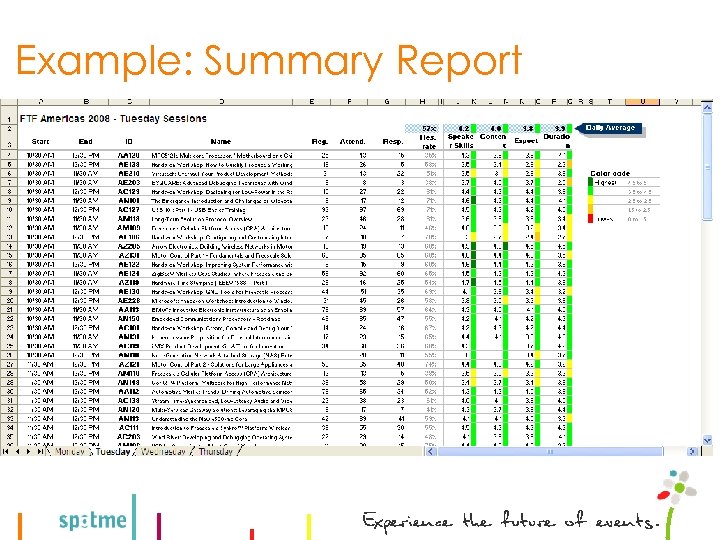The height and width of the screenshot is (540, 720).
Task: Select row 34 header
Action: coord(9,428)
